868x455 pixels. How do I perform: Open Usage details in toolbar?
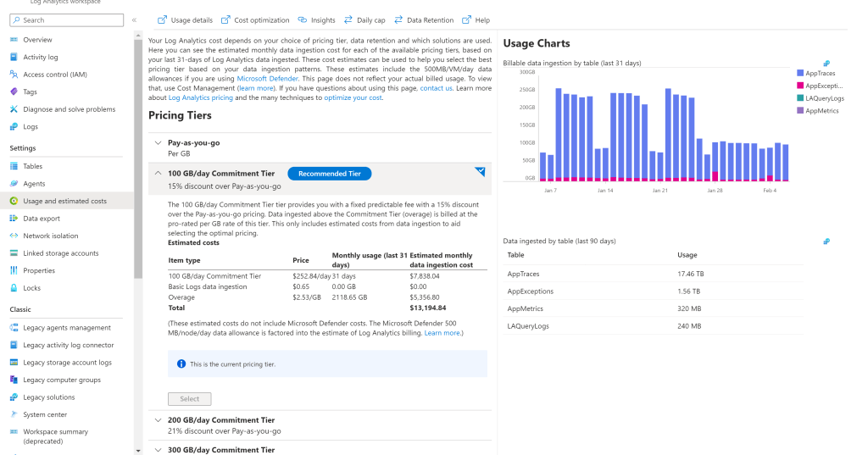[185, 20]
